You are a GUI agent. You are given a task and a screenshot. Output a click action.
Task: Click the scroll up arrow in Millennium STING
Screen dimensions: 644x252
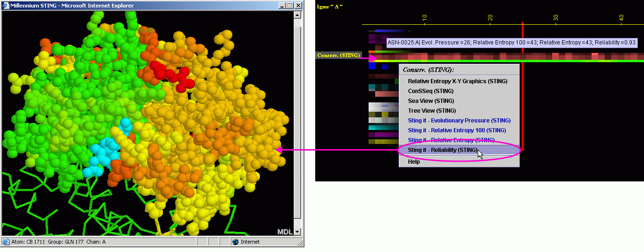[x=297, y=15]
